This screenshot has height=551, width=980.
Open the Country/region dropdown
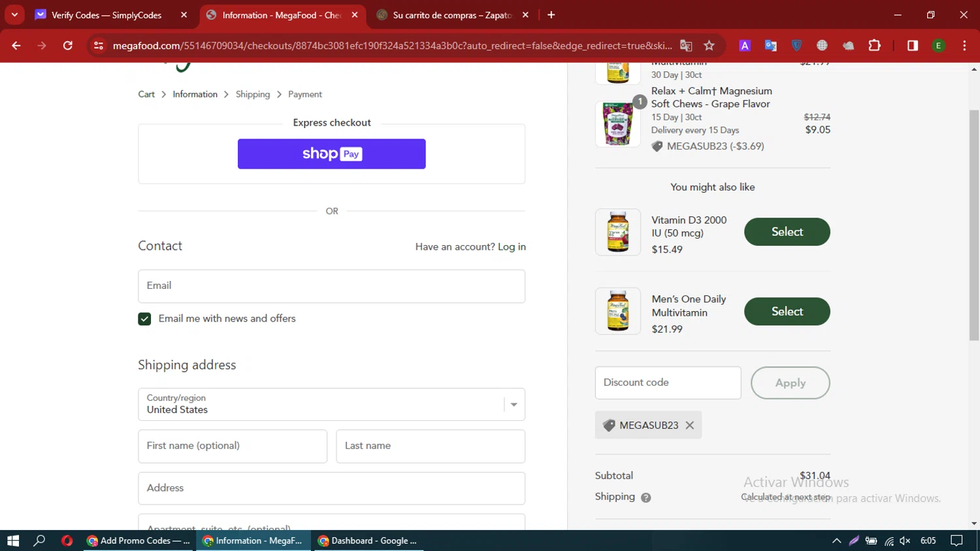coord(332,405)
